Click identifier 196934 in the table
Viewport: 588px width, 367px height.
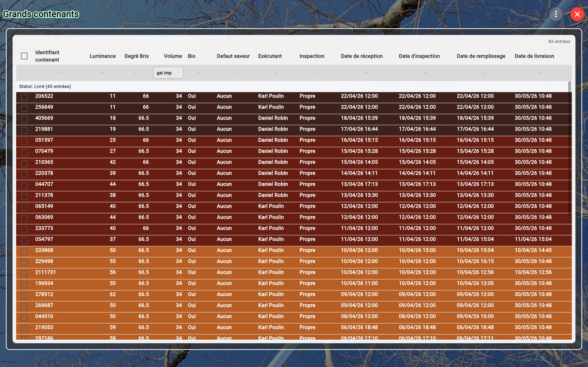click(x=44, y=283)
